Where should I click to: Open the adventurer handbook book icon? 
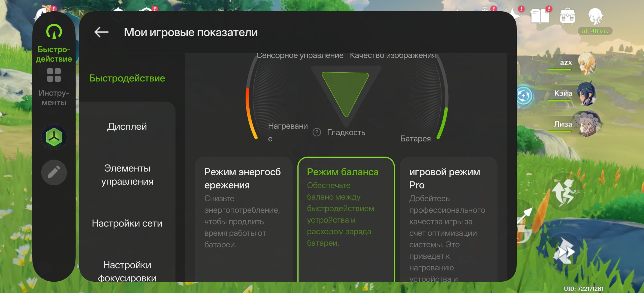tap(540, 16)
